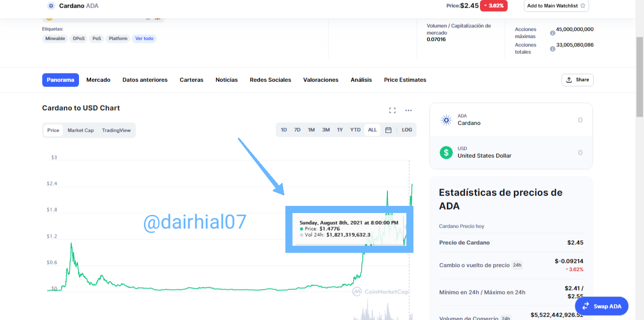Click the $-0.09214 price change value

(x=569, y=261)
